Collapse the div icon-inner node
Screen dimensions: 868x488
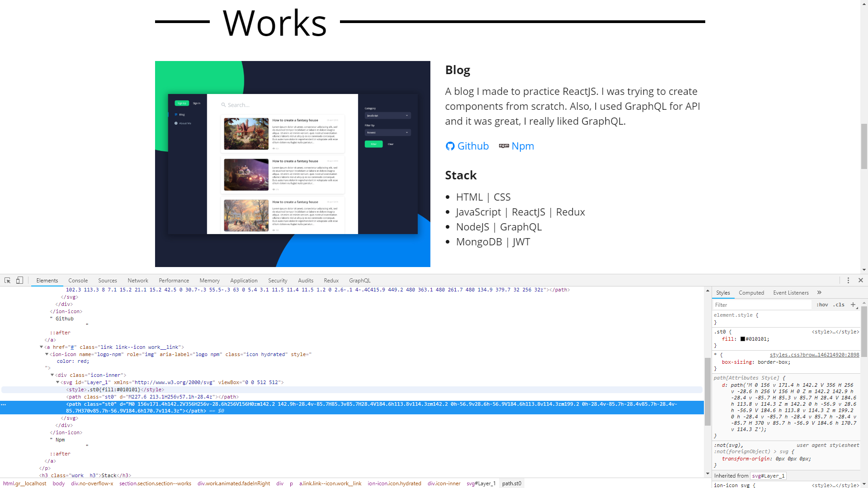pos(52,375)
